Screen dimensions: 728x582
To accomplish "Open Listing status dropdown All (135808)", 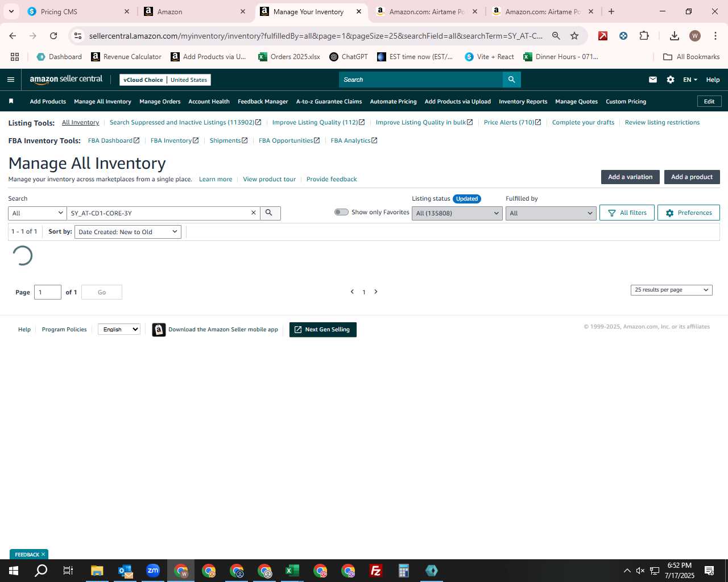I will pos(457,213).
